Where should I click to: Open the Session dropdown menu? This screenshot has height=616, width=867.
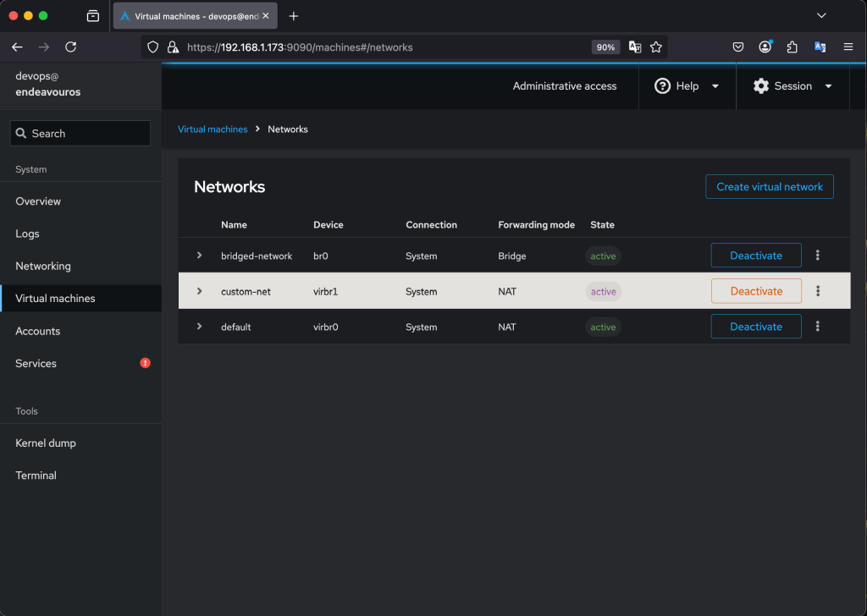pos(792,86)
